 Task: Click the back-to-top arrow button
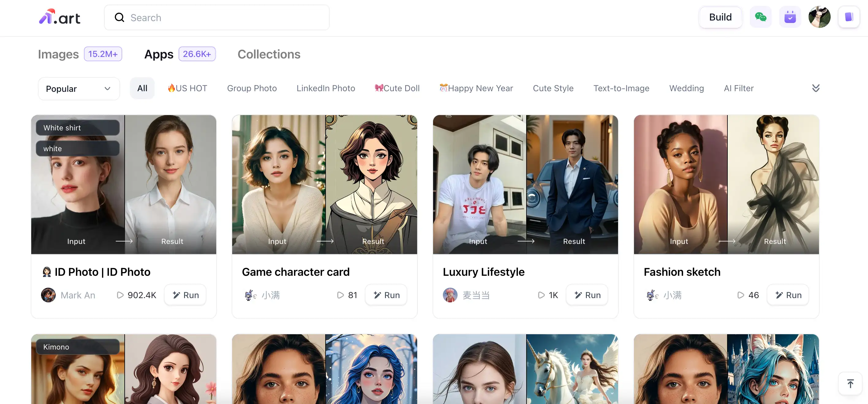click(x=850, y=384)
